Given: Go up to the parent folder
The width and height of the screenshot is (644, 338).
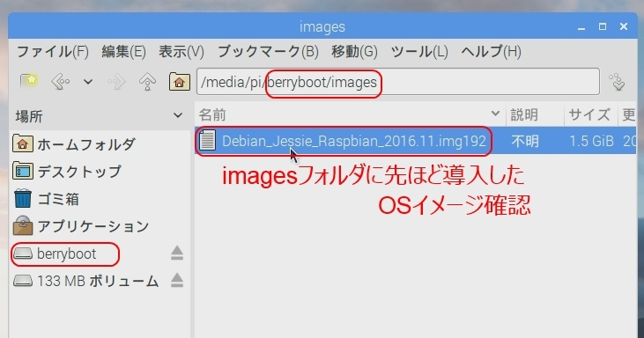Looking at the screenshot, I should [x=147, y=82].
